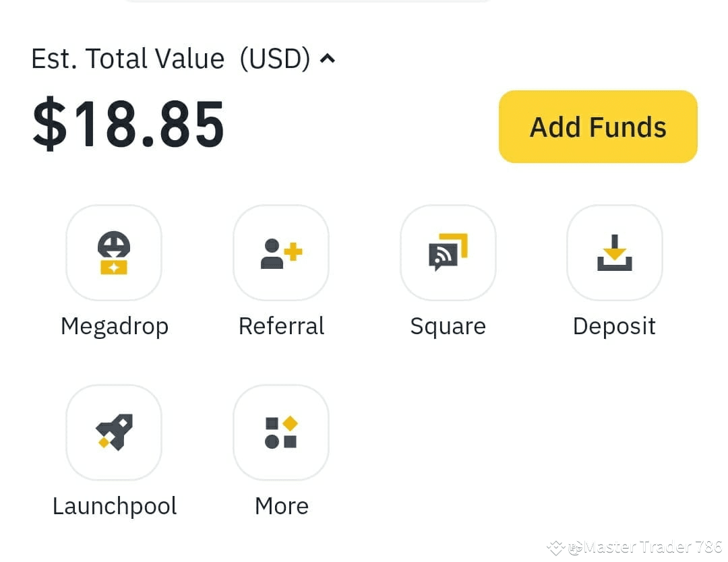Tap the More text label
The width and height of the screenshot is (728, 562).
pos(281,506)
